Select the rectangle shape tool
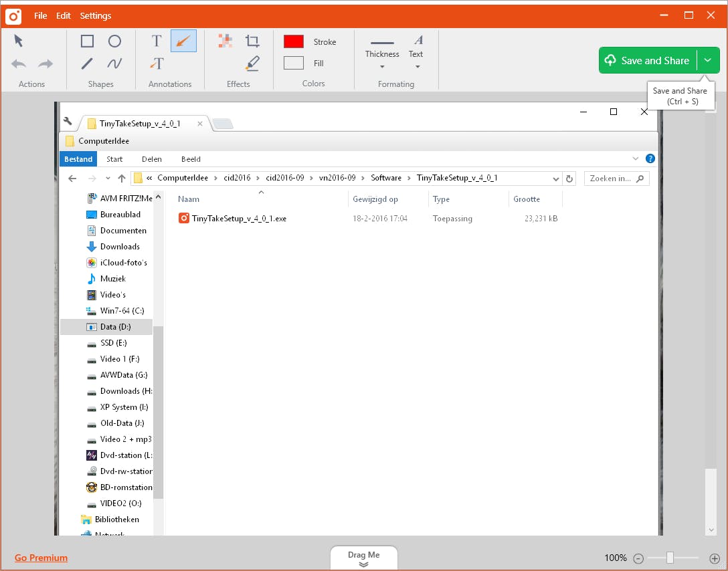Viewport: 728px width, 571px height. click(x=87, y=41)
